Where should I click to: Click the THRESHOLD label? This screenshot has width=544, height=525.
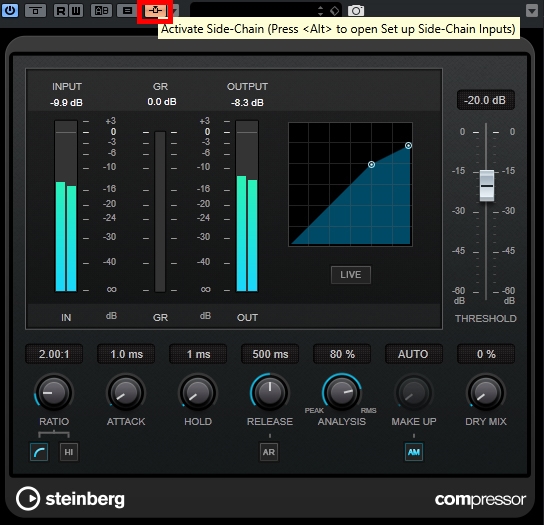click(x=486, y=319)
